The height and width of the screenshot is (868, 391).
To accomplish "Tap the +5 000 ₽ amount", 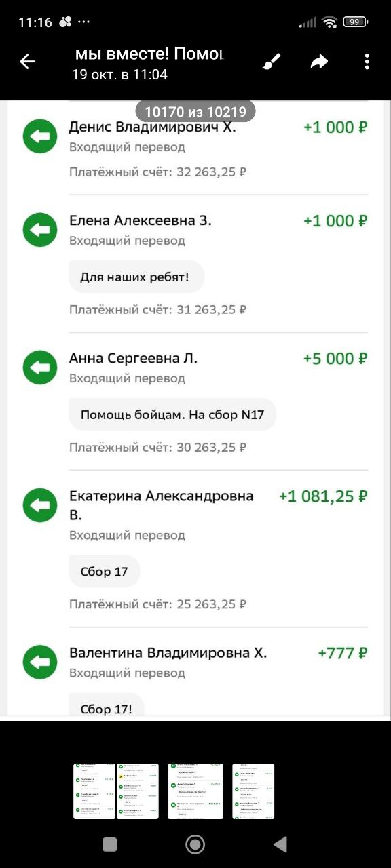I will 335,359.
